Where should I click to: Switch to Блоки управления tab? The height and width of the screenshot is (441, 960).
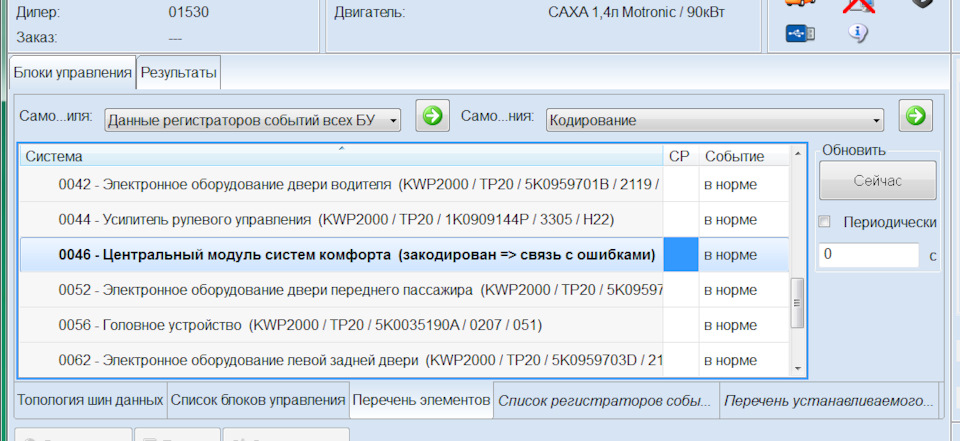point(72,73)
